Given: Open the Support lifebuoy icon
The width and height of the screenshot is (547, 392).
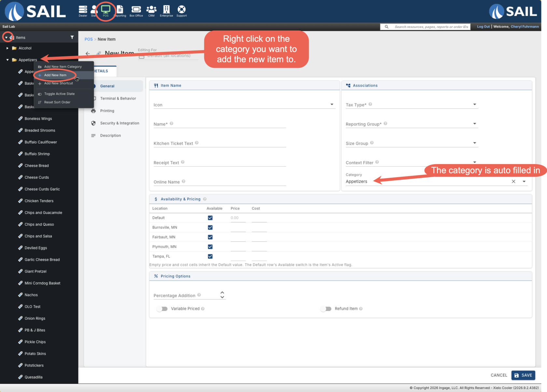Looking at the screenshot, I should pos(182,11).
